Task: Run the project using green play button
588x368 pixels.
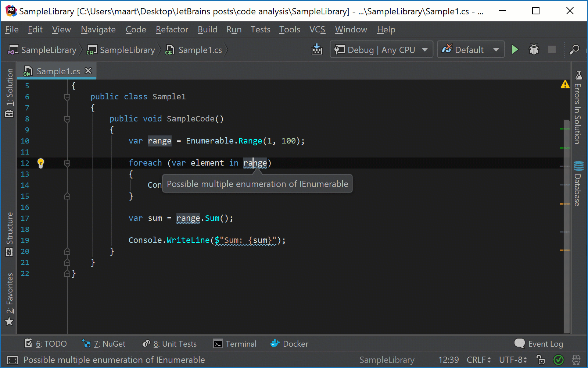Action: click(x=515, y=50)
